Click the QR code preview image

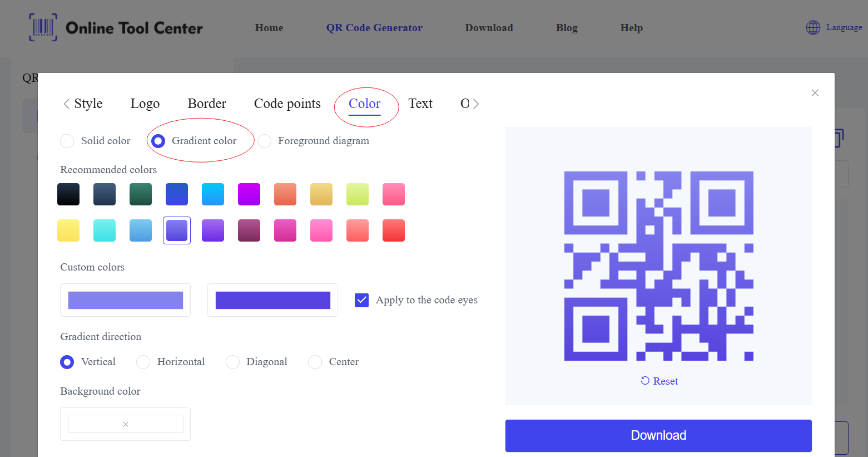click(x=659, y=266)
